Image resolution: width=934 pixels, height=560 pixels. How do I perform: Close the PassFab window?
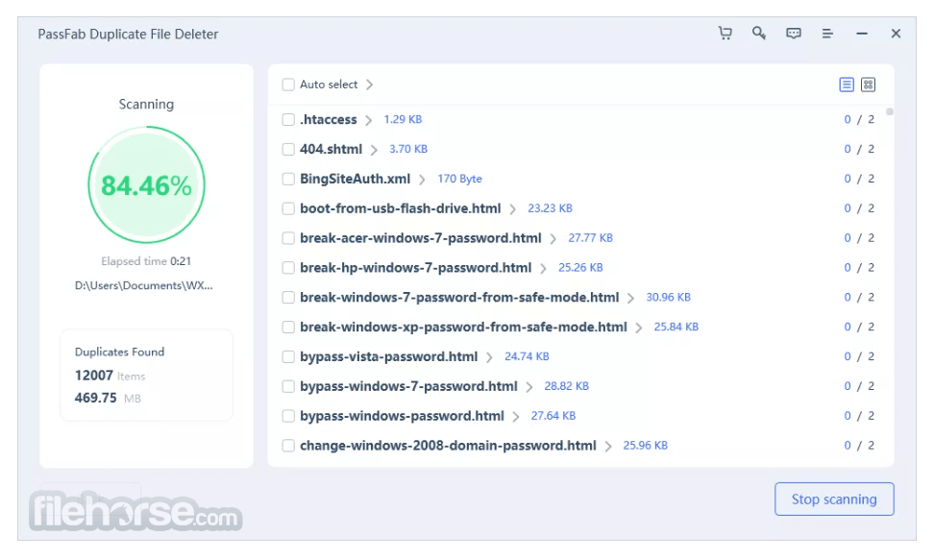click(x=896, y=34)
